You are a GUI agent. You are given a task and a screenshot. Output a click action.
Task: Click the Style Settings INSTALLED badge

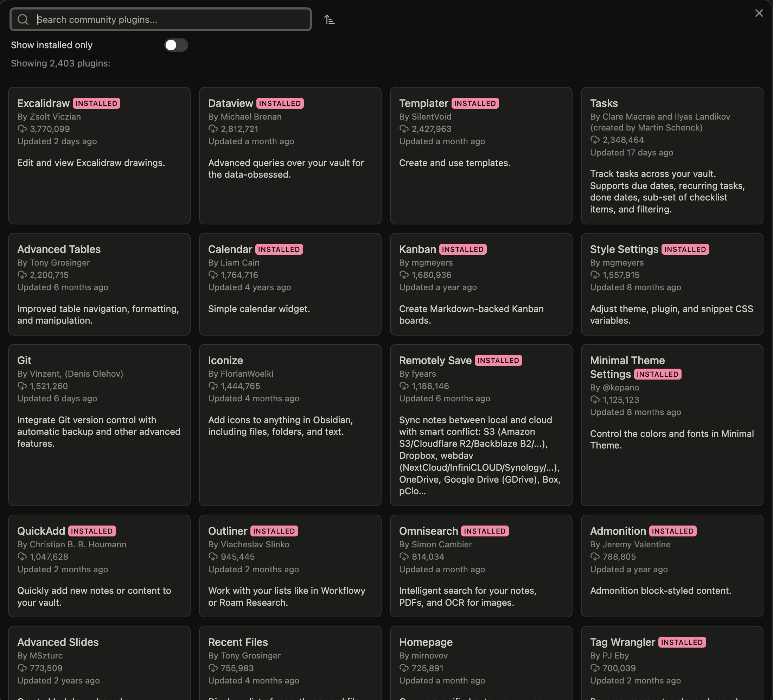(x=685, y=249)
